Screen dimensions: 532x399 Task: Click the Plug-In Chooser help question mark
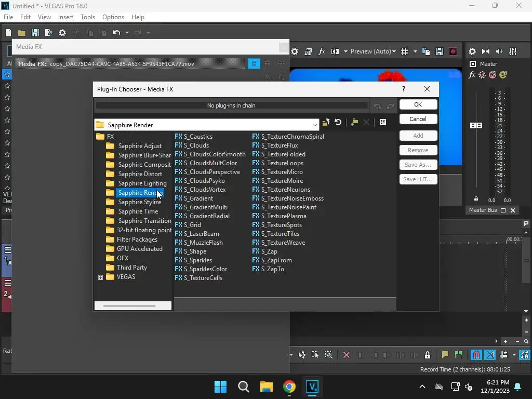point(403,89)
